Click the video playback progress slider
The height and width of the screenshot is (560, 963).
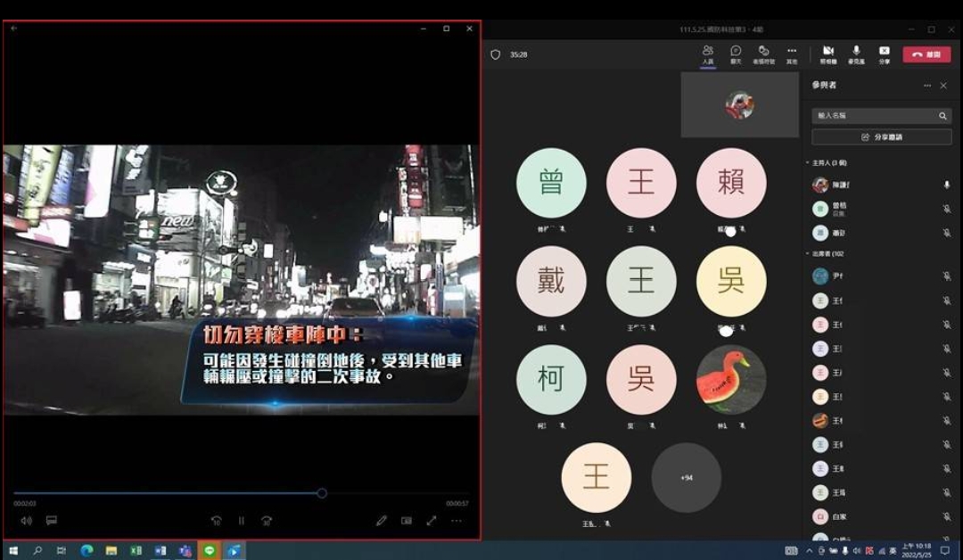point(321,492)
